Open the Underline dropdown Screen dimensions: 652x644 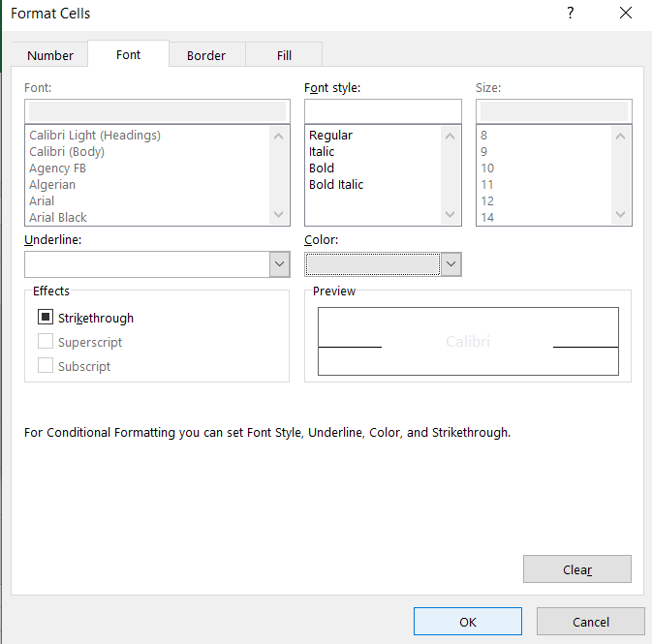point(279,264)
